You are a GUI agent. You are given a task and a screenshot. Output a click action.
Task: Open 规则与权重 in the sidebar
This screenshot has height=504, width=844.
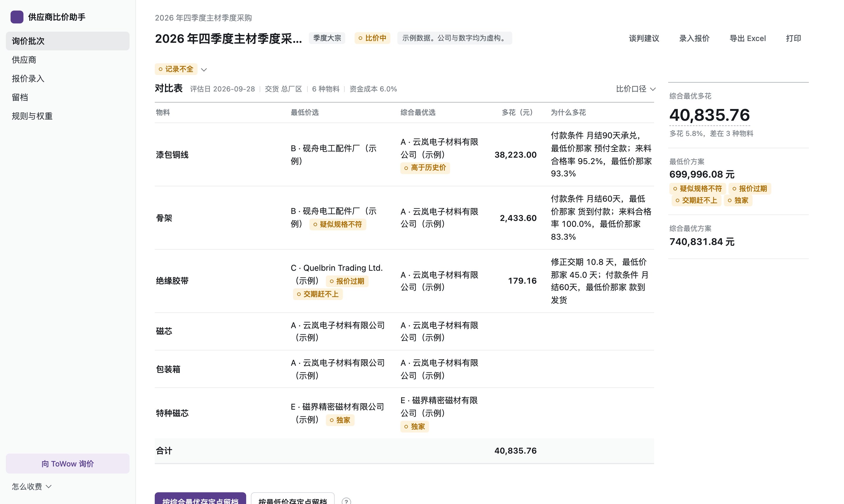point(68,116)
